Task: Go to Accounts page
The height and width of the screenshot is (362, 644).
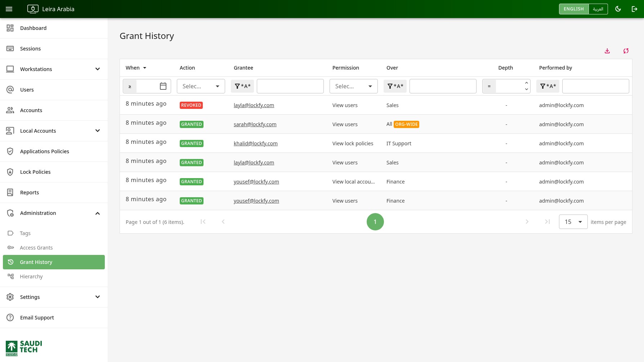Action: [54, 110]
